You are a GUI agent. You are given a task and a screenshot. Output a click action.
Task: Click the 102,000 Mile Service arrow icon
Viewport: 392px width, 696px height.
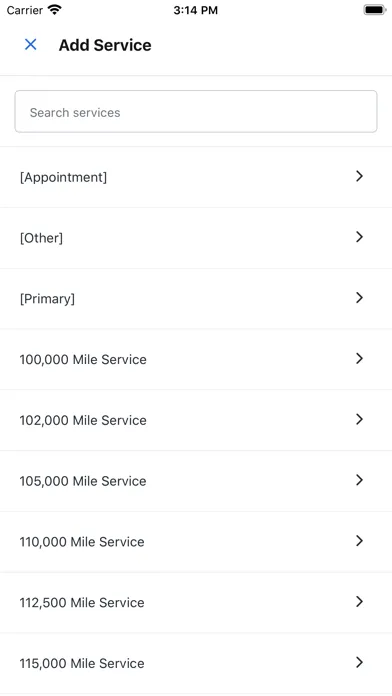360,419
